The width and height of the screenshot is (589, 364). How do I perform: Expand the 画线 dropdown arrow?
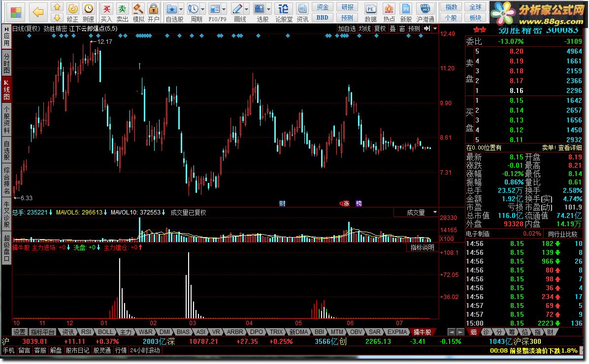coord(246,9)
